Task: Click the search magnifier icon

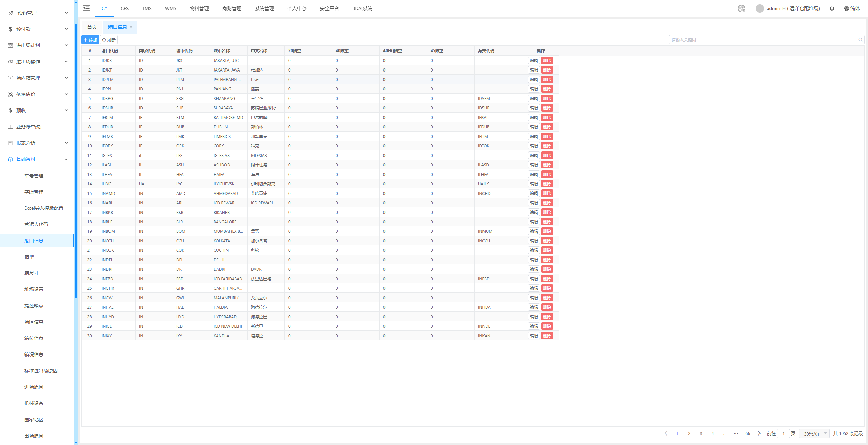Action: (860, 40)
